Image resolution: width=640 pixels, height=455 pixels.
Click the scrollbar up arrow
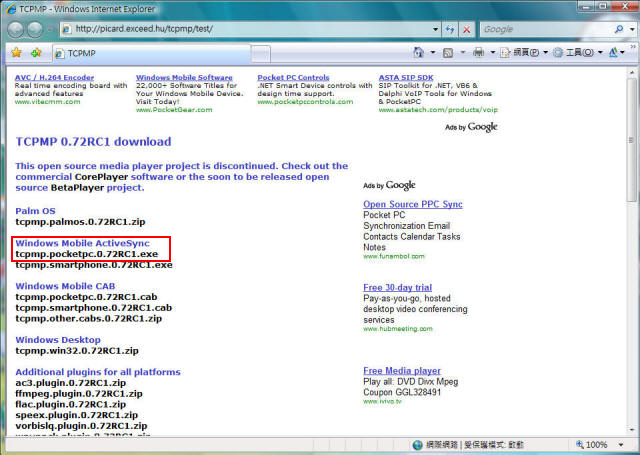click(x=632, y=73)
